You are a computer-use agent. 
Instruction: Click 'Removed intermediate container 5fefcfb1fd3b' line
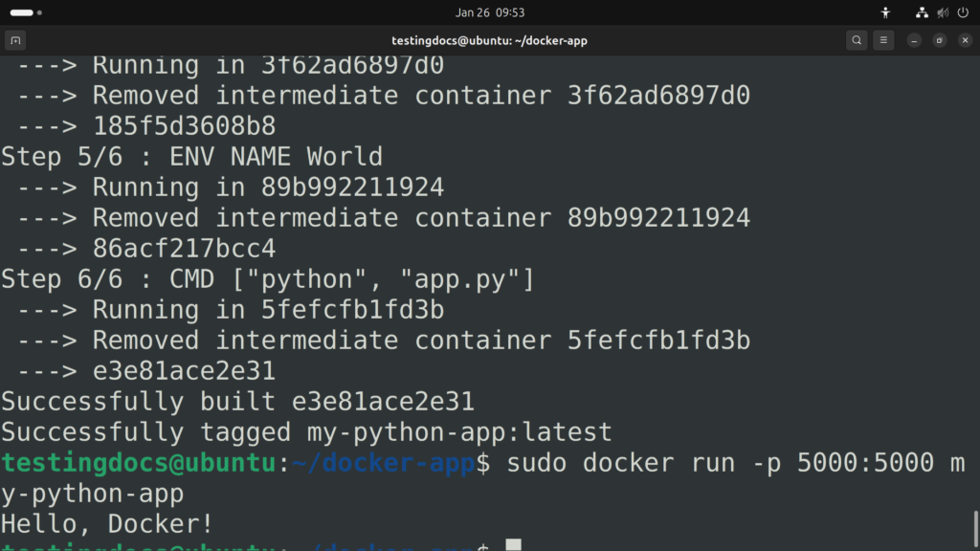[x=384, y=340]
